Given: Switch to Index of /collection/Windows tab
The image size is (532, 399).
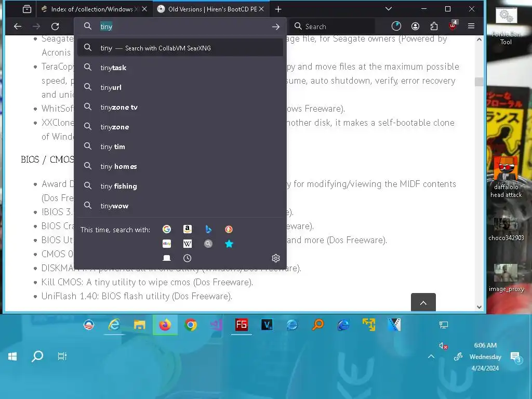Looking at the screenshot, I should [93, 9].
